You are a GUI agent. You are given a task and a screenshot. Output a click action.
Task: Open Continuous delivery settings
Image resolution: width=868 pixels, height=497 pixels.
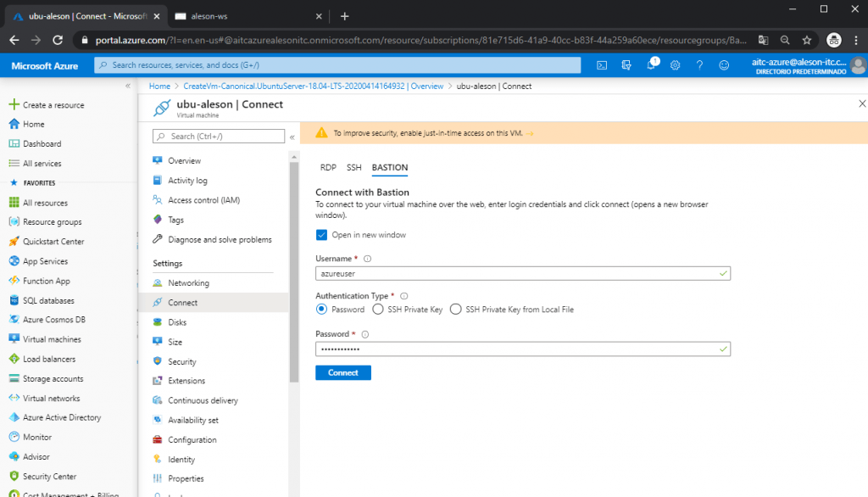click(203, 400)
